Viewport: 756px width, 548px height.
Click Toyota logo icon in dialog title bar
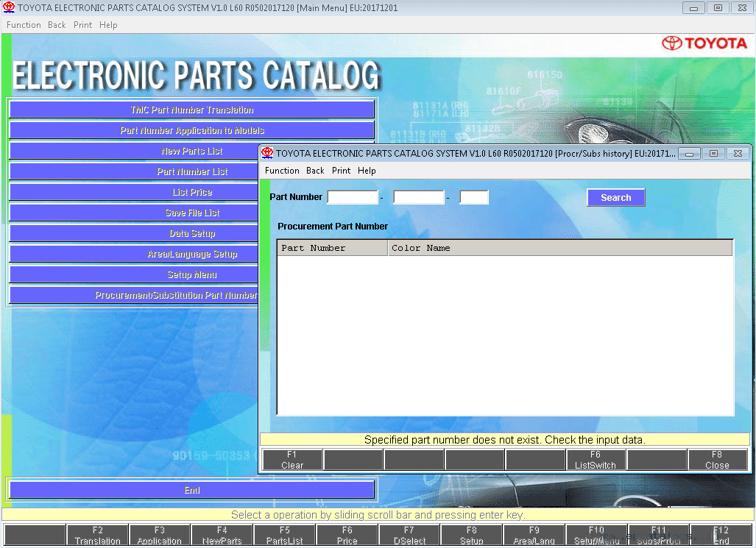click(x=267, y=153)
